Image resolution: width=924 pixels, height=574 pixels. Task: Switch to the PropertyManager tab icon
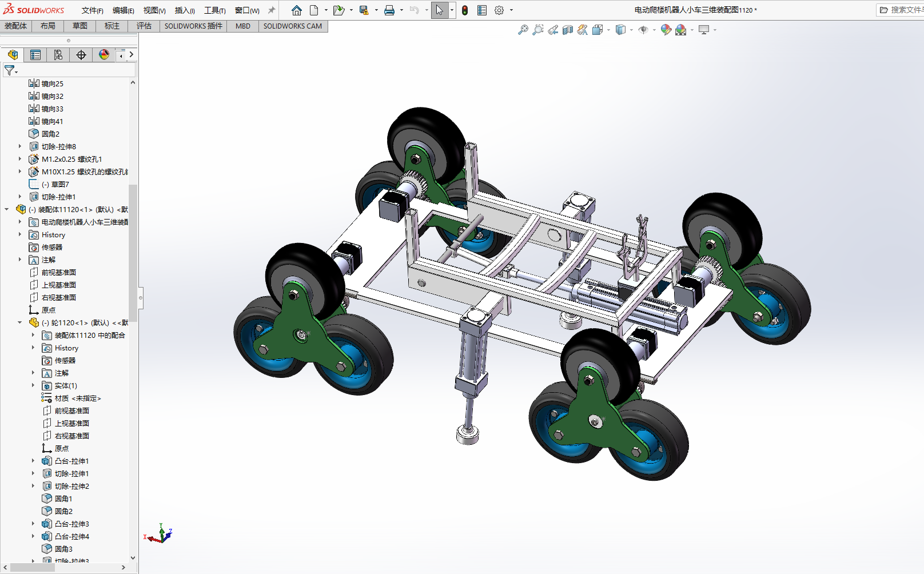tap(35, 55)
